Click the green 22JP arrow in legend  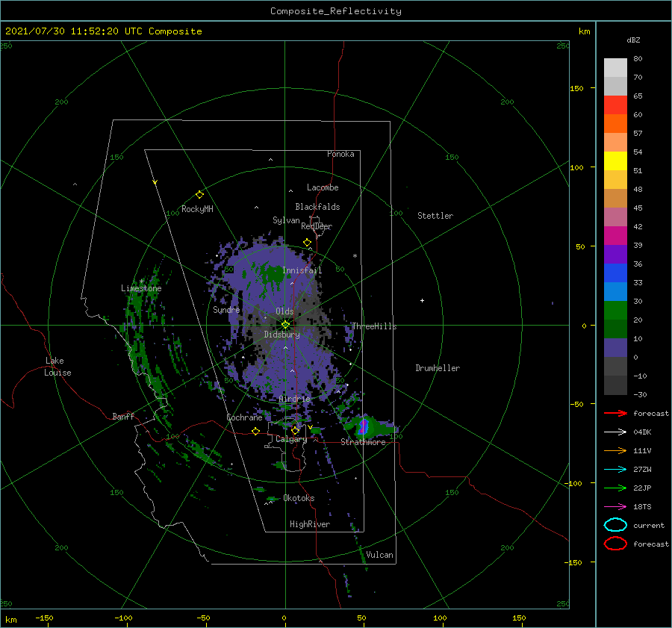[615, 488]
